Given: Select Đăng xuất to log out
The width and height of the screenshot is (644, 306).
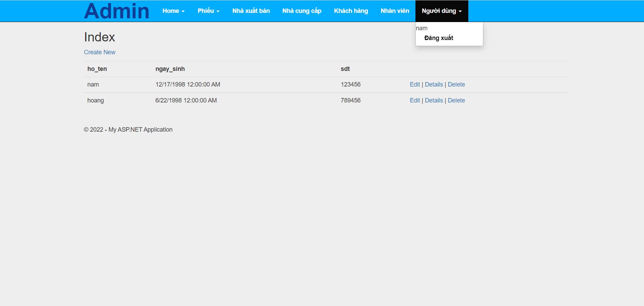Looking at the screenshot, I should tap(439, 38).
